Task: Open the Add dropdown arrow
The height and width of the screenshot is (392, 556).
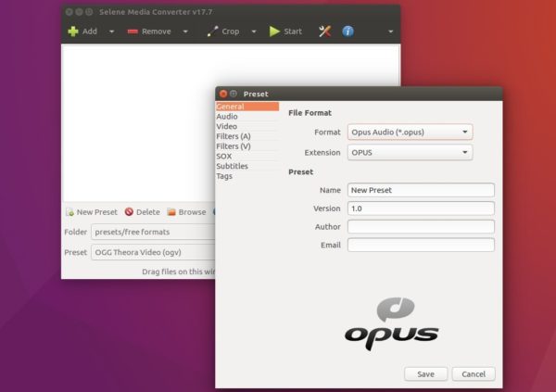Action: pos(112,32)
